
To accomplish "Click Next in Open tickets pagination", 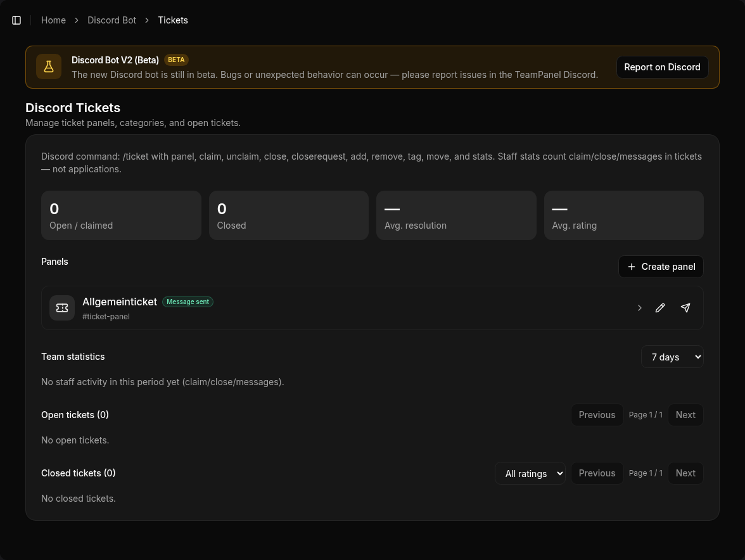I will click(685, 415).
